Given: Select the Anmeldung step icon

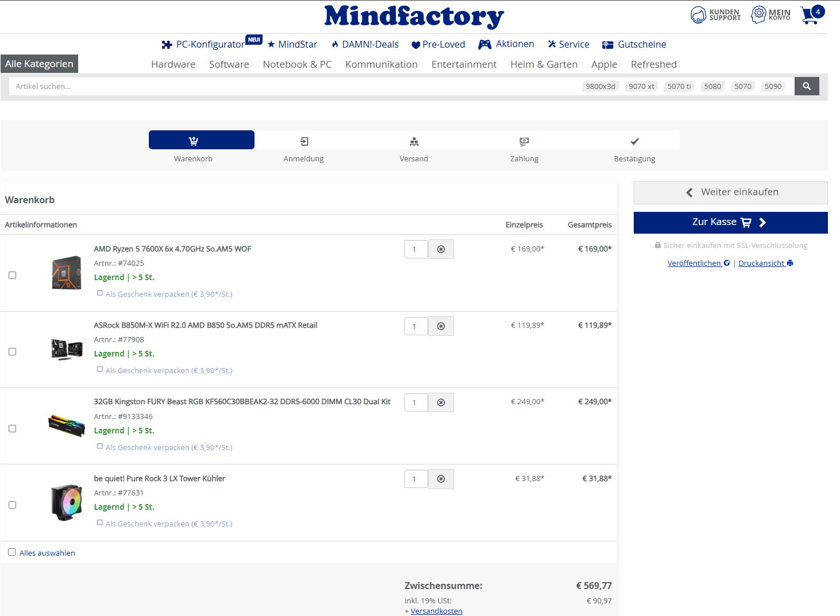Looking at the screenshot, I should tap(303, 142).
